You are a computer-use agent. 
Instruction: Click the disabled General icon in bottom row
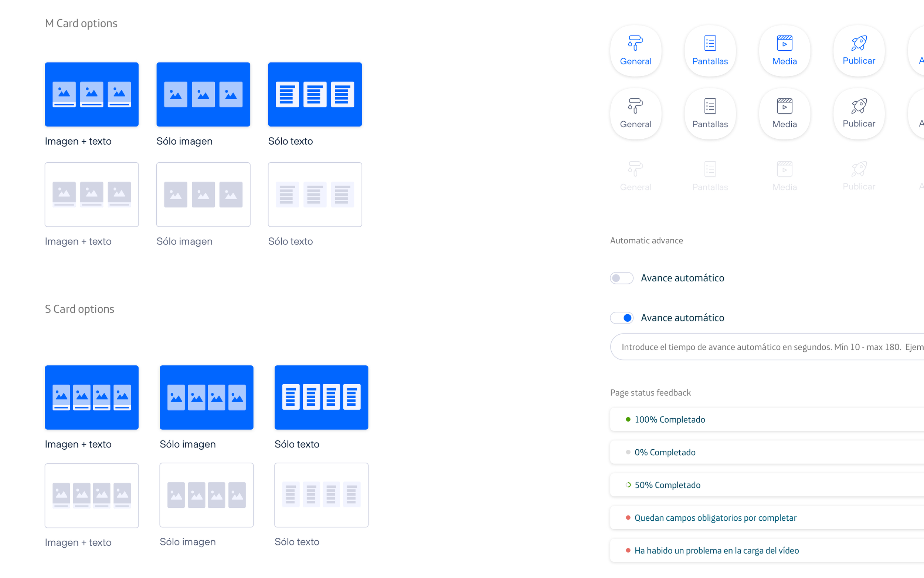point(635,175)
